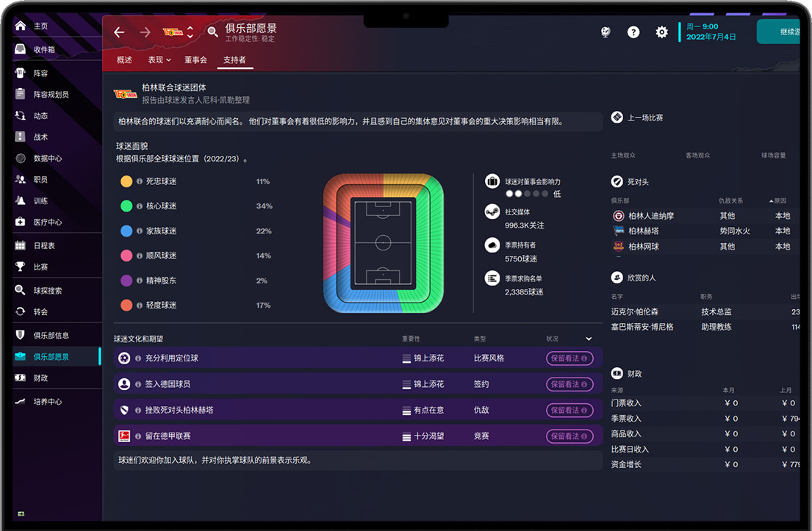Open 收件箱 in the sidebar

pos(44,49)
